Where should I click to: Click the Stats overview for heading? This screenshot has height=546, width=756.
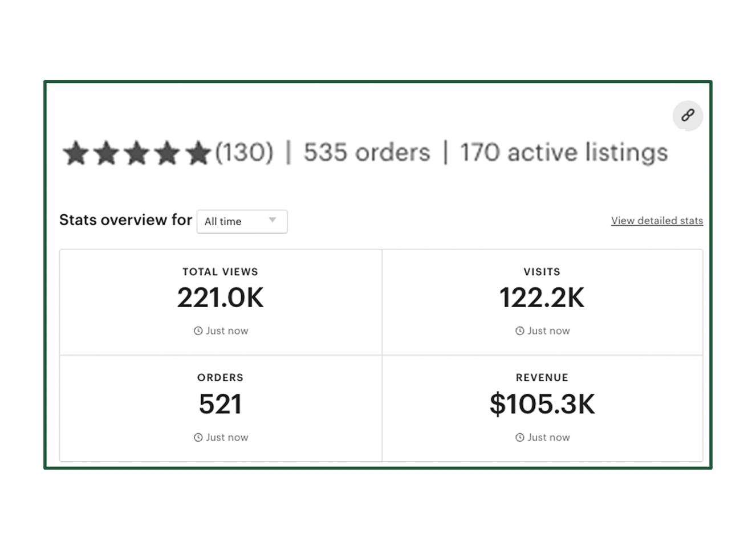(x=125, y=220)
